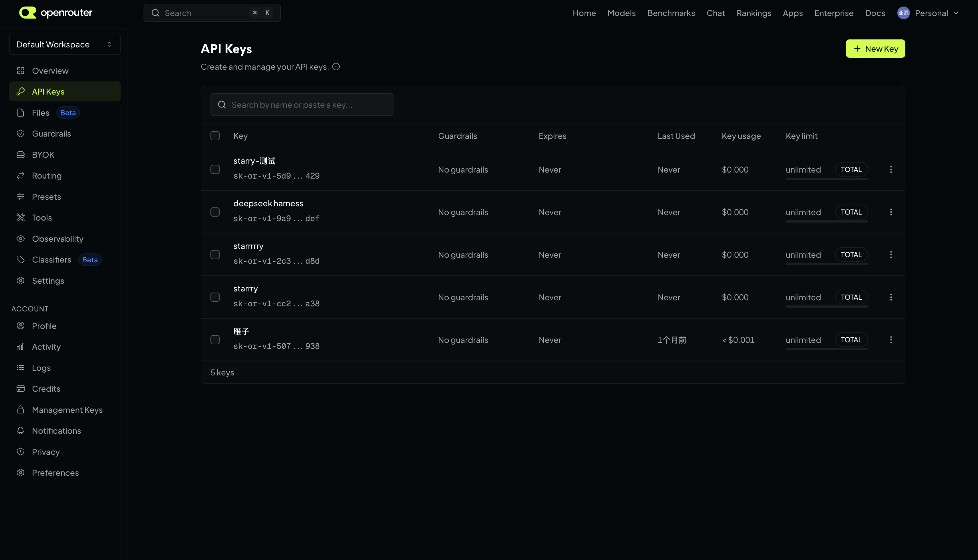This screenshot has width=978, height=560.
Task: Click the Logs list icon
Action: [x=21, y=368]
